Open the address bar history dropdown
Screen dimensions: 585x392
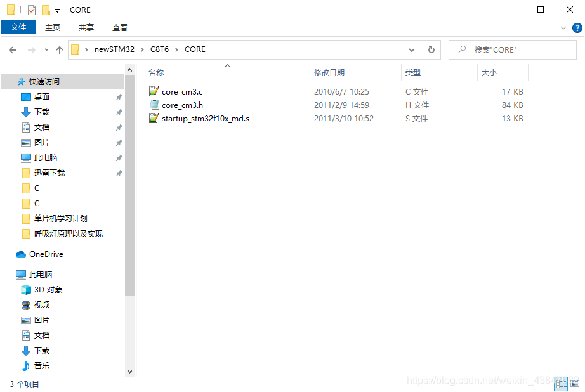(x=412, y=50)
